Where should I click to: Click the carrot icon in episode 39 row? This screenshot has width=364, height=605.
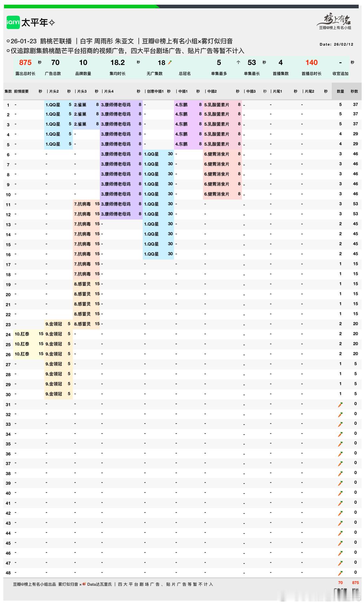(x=340, y=483)
